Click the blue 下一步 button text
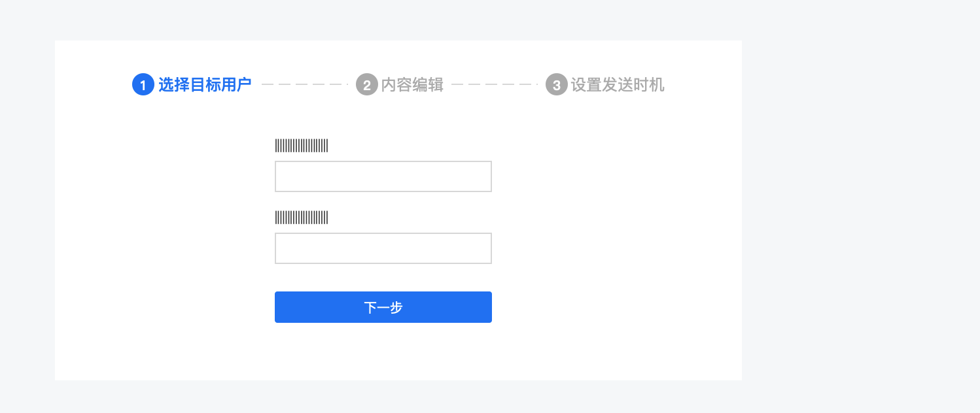Viewport: 980px width, 413px height. [x=383, y=307]
